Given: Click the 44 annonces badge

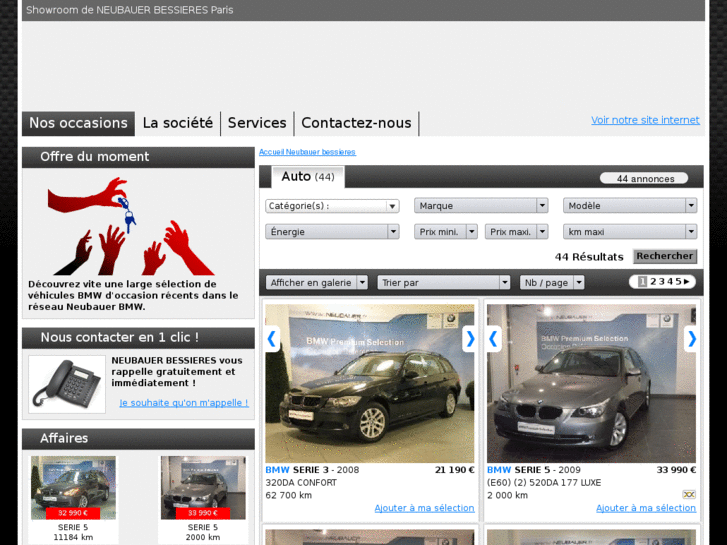Looking at the screenshot, I should pyautogui.click(x=644, y=179).
